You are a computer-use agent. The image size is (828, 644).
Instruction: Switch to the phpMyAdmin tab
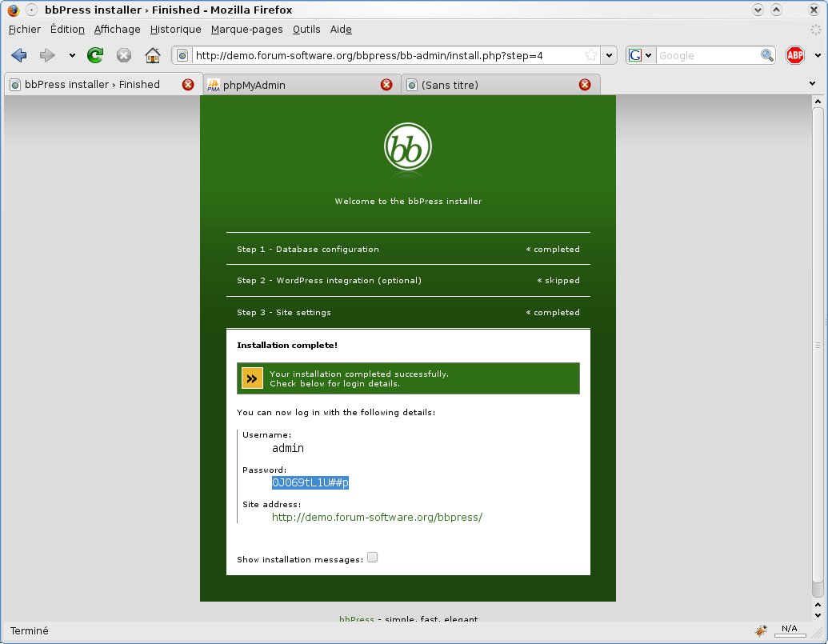tap(301, 85)
